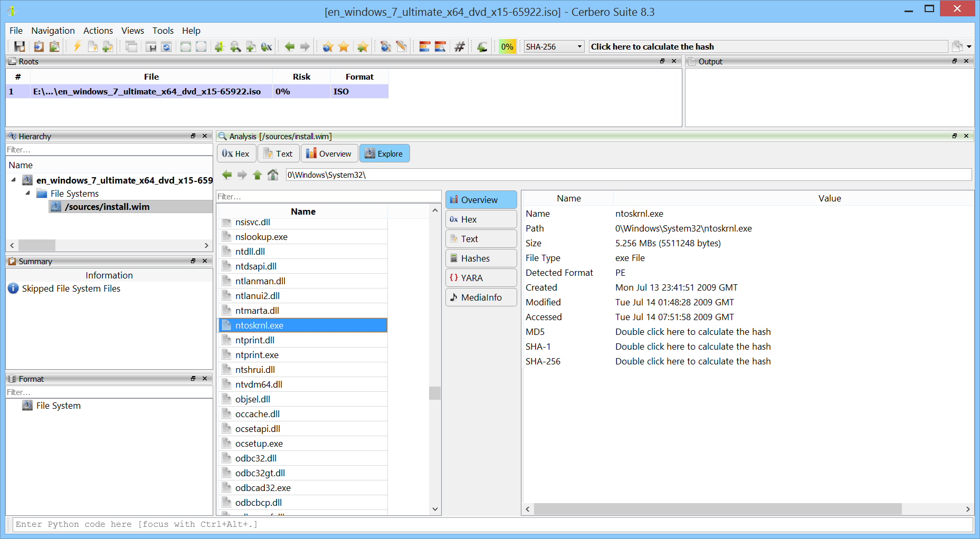Click Overview button in file side panel

(x=481, y=200)
